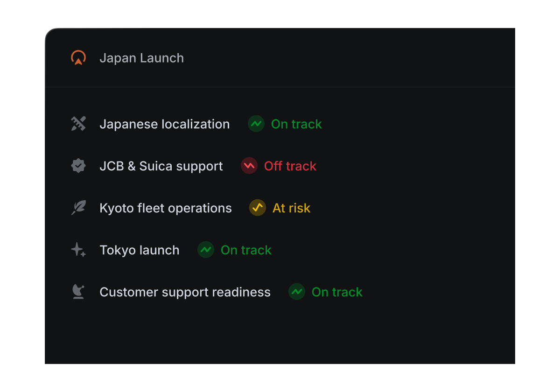560x392 pixels.
Task: Click Customer support readiness green status icon
Action: pyautogui.click(x=297, y=292)
